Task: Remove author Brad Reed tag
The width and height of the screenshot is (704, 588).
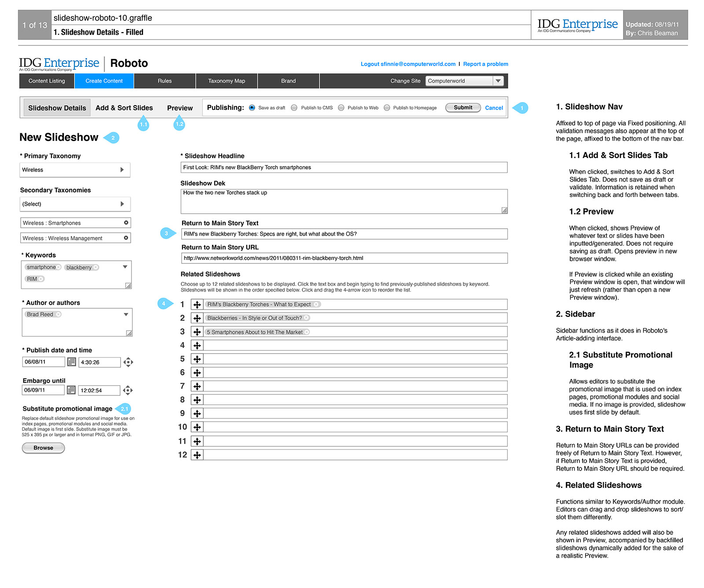Action: pos(58,314)
